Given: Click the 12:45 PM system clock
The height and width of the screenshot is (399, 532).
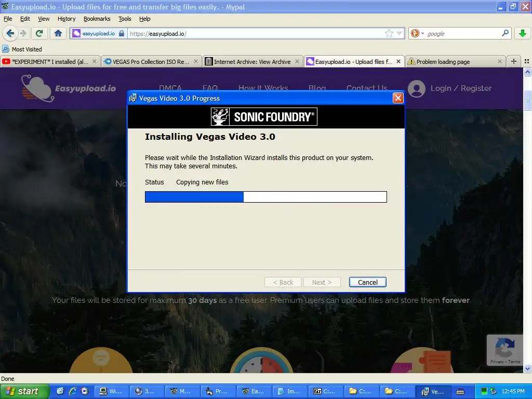Looking at the screenshot, I should pos(513,391).
